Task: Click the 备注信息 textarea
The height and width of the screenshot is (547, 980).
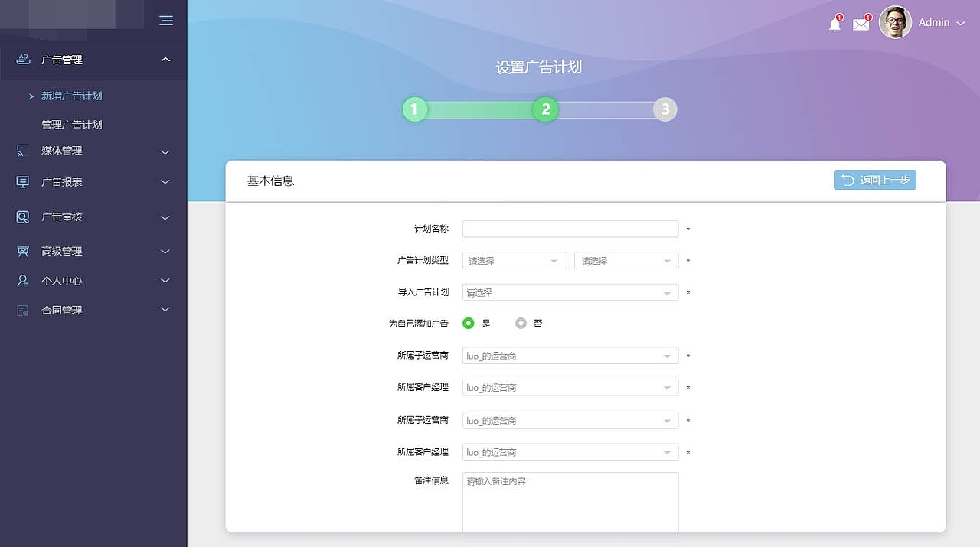Action: pos(570,502)
